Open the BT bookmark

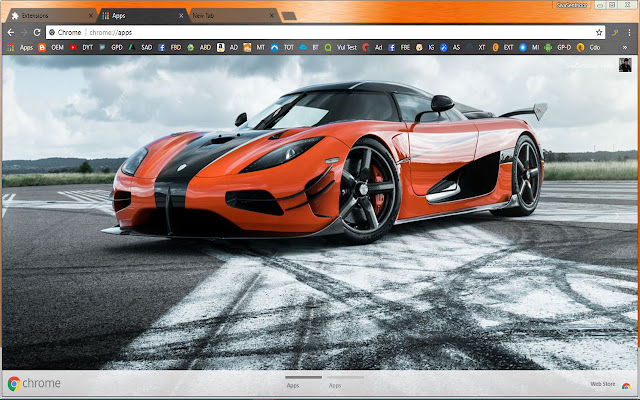(x=309, y=47)
